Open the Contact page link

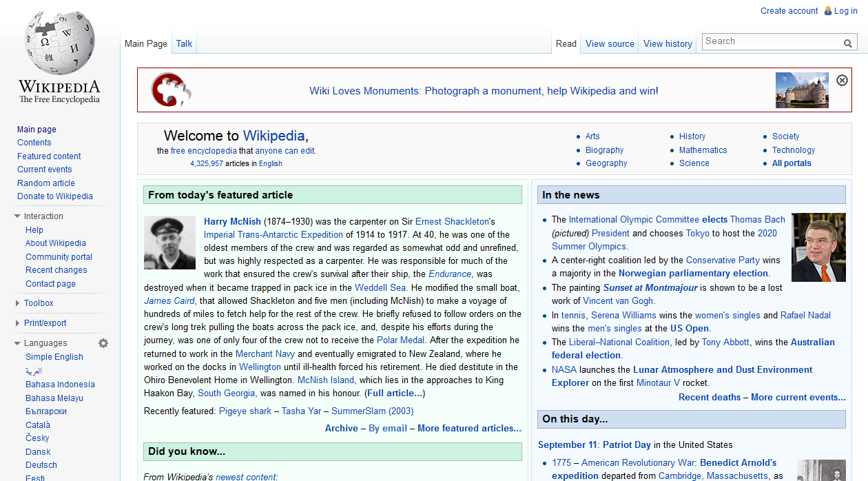pyautogui.click(x=50, y=284)
